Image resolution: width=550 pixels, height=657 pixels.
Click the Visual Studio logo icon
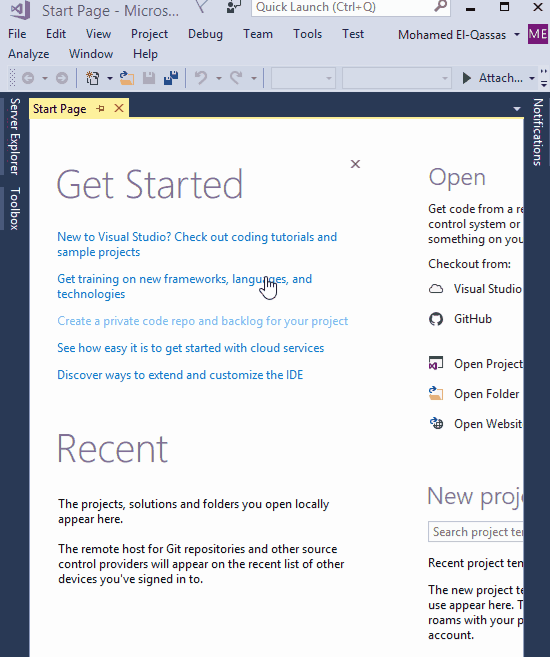pos(20,10)
